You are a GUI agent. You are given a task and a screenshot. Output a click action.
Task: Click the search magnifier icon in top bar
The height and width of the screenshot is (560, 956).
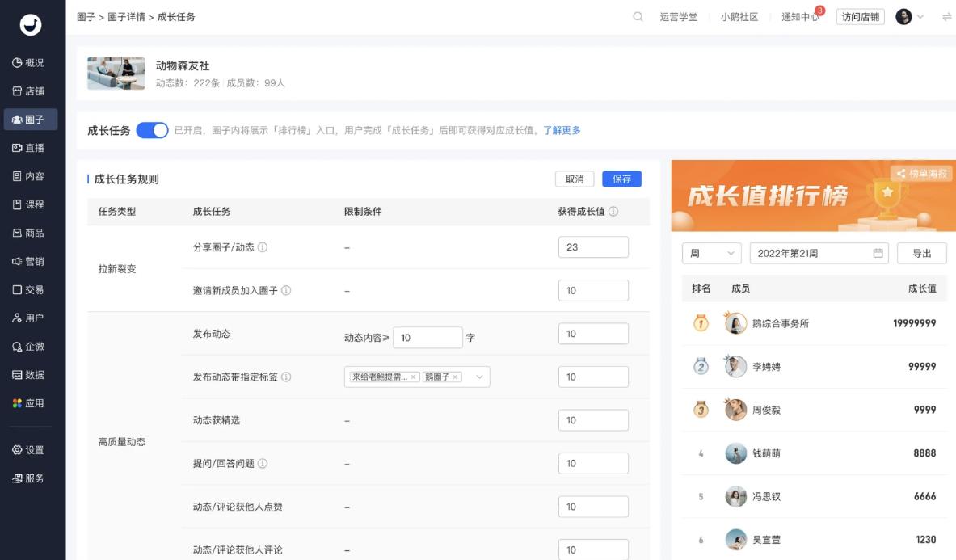[638, 17]
